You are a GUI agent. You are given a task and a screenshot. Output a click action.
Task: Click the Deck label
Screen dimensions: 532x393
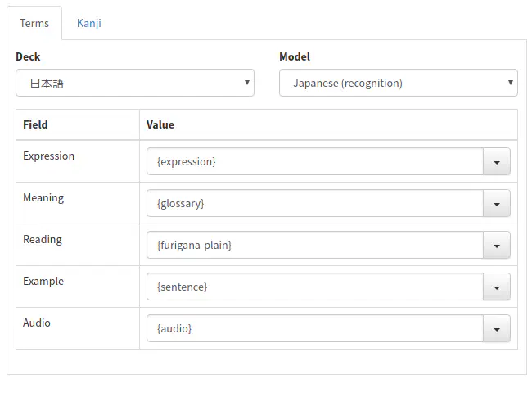28,57
